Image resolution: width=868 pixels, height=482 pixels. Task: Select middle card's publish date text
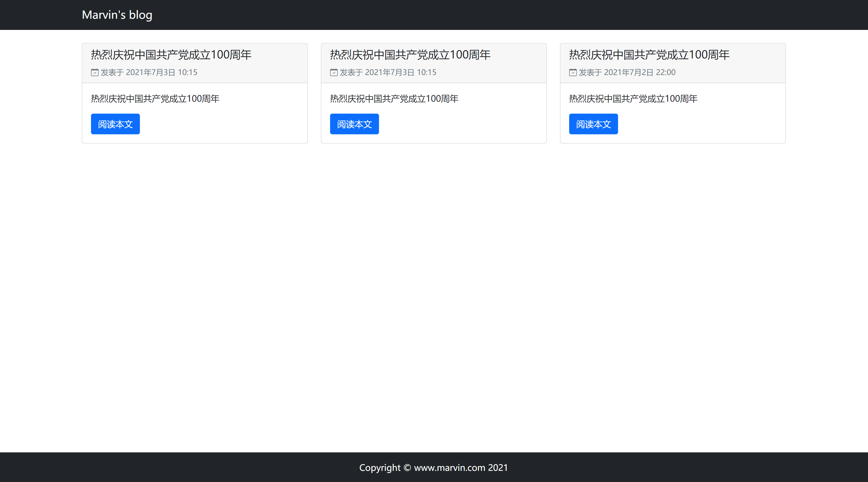pos(388,73)
